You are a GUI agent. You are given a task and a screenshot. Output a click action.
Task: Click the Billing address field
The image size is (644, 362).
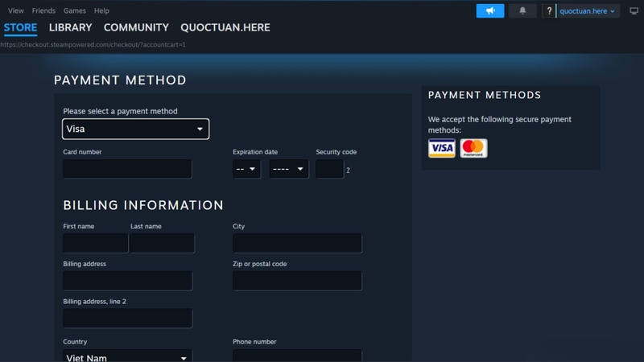(x=127, y=281)
